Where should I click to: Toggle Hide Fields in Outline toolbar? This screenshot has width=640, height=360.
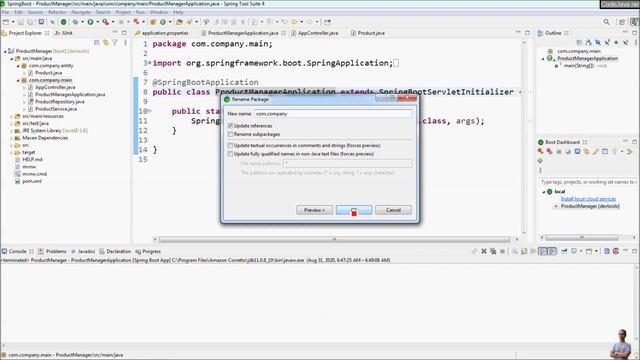click(x=598, y=42)
